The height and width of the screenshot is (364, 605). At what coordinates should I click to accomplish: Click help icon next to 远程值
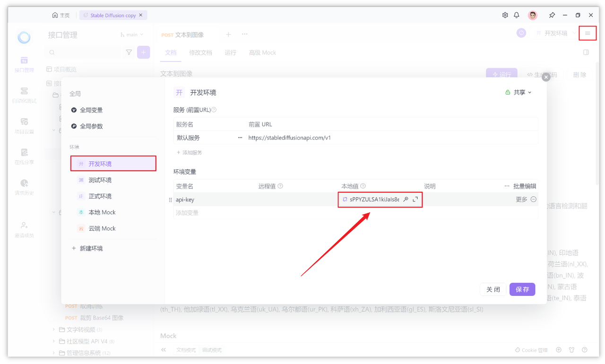point(280,186)
